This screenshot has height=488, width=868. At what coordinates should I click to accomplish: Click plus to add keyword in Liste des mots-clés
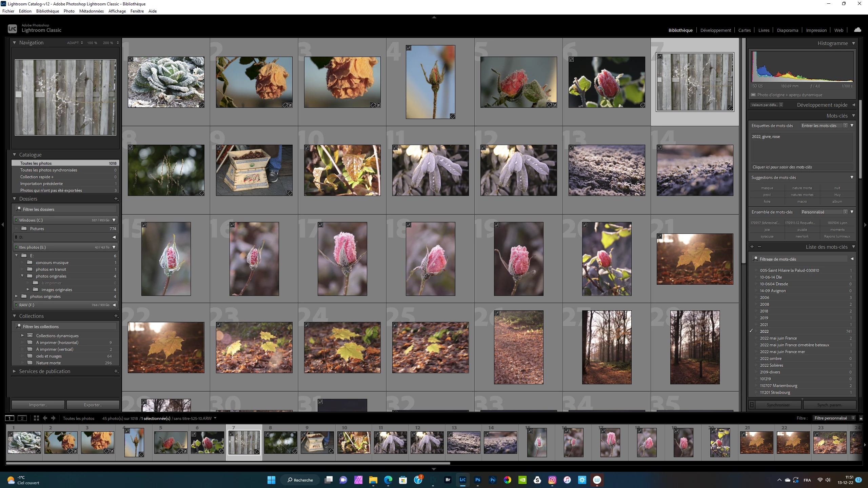[752, 247]
